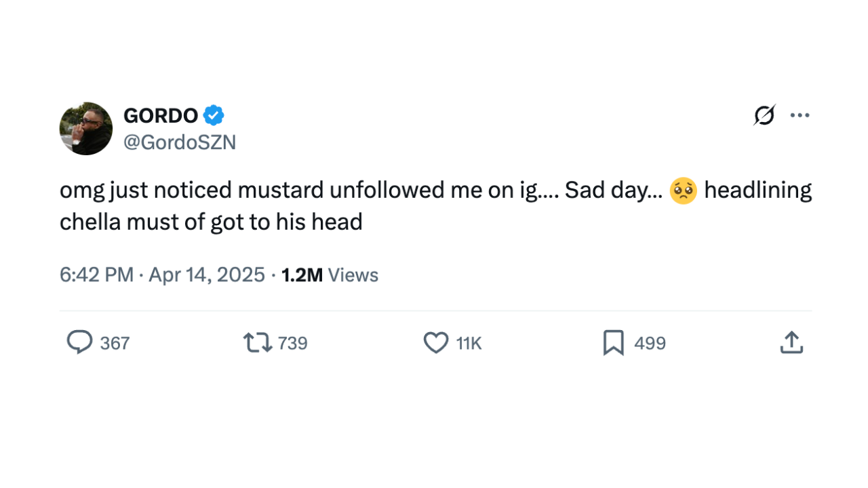868x488 pixels.
Task: Share the post with the upload icon
Action: 791,342
